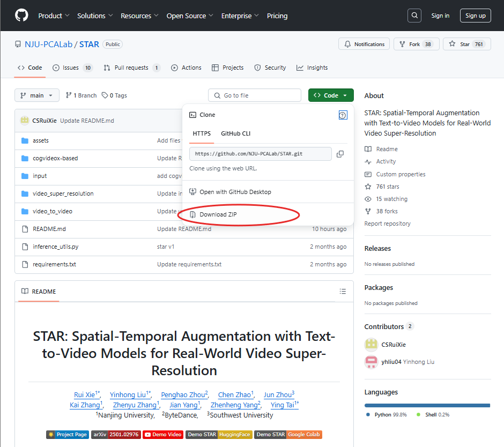Click the 0 Tags link
The image size is (504, 447).
click(114, 95)
